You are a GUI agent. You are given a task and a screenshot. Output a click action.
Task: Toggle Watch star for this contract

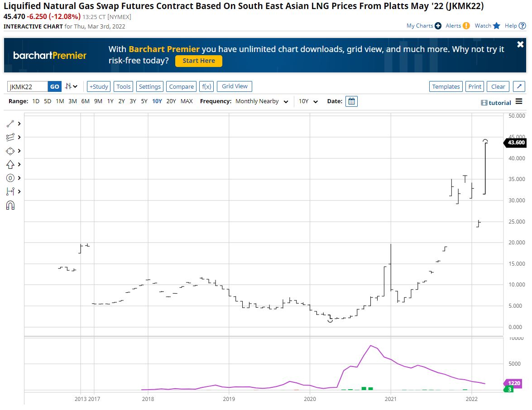496,26
